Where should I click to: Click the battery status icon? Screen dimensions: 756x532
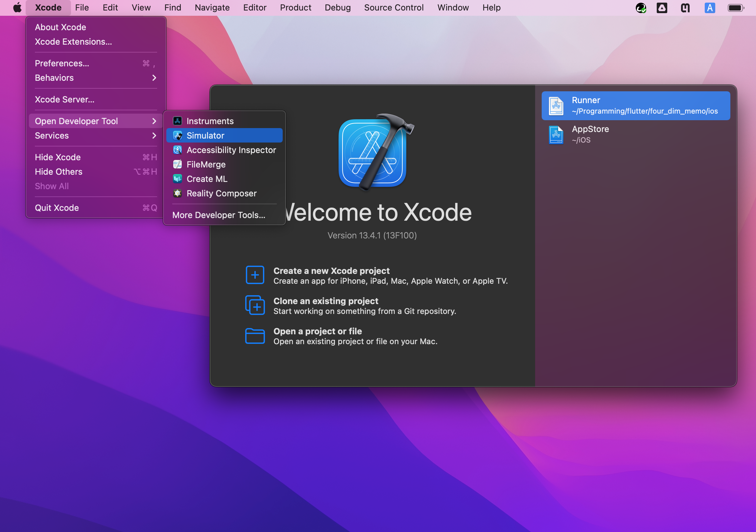point(736,8)
